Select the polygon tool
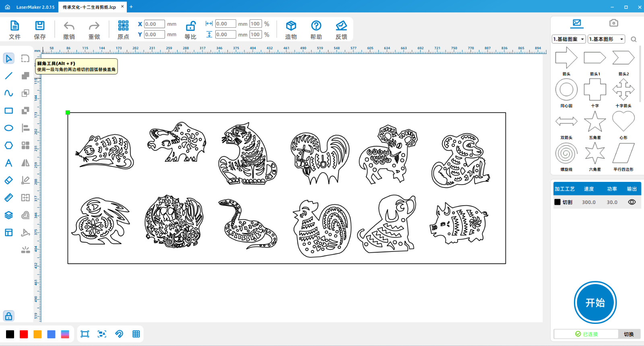The width and height of the screenshot is (644, 346). pos(8,145)
